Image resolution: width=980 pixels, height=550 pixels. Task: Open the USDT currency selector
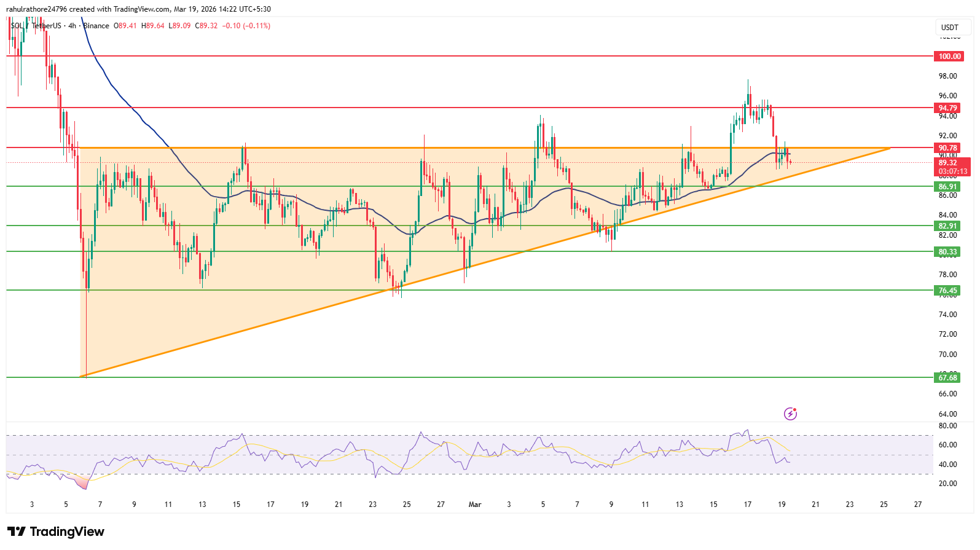pos(949,27)
